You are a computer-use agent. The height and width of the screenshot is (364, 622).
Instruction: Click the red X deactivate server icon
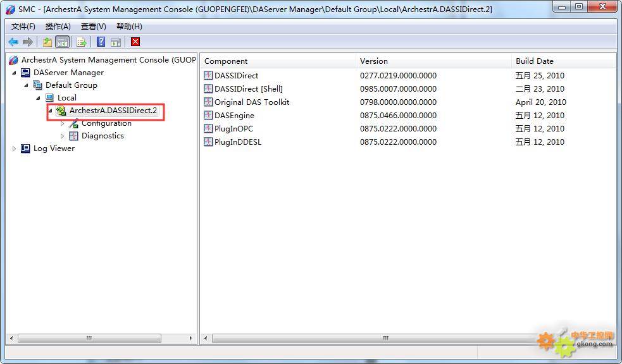click(135, 42)
